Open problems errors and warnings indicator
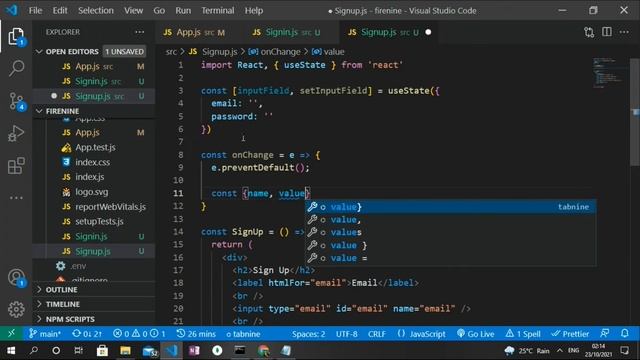Screen dimensions: 640x360 point(139,333)
